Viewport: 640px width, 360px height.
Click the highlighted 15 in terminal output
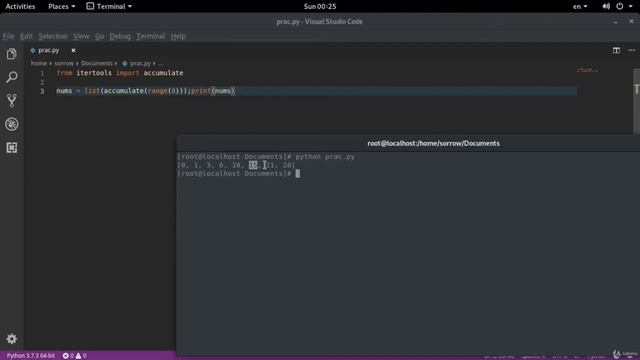[x=253, y=165]
